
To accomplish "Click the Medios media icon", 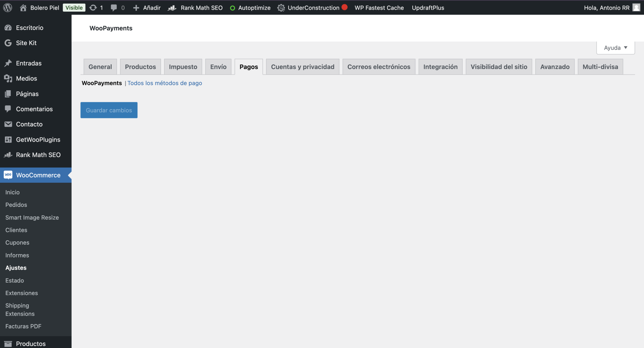I will pyautogui.click(x=8, y=78).
